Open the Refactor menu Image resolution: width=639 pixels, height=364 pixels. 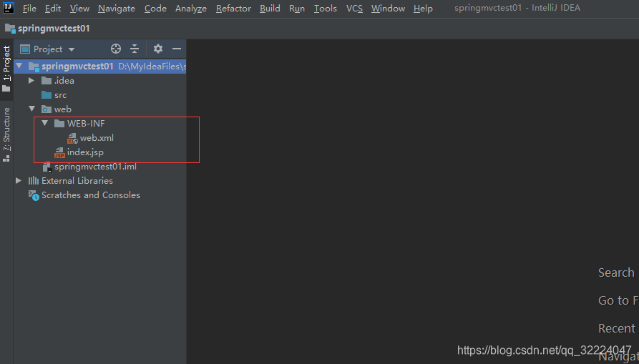click(233, 8)
